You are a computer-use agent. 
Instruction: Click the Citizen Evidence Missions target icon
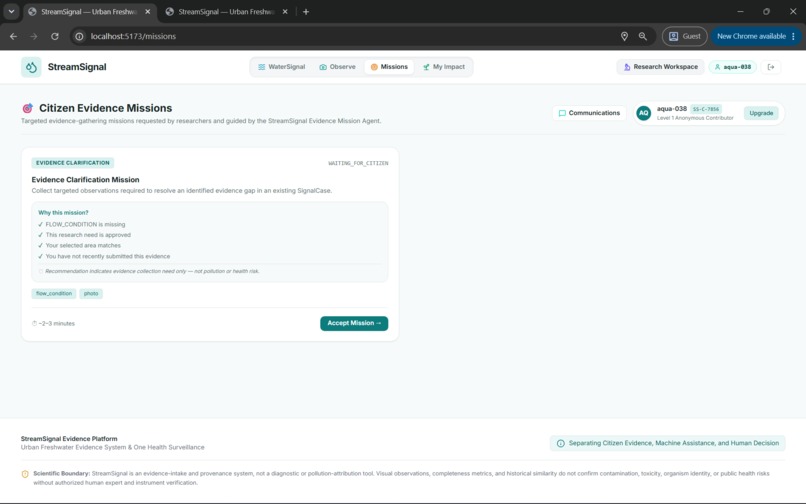pos(28,108)
